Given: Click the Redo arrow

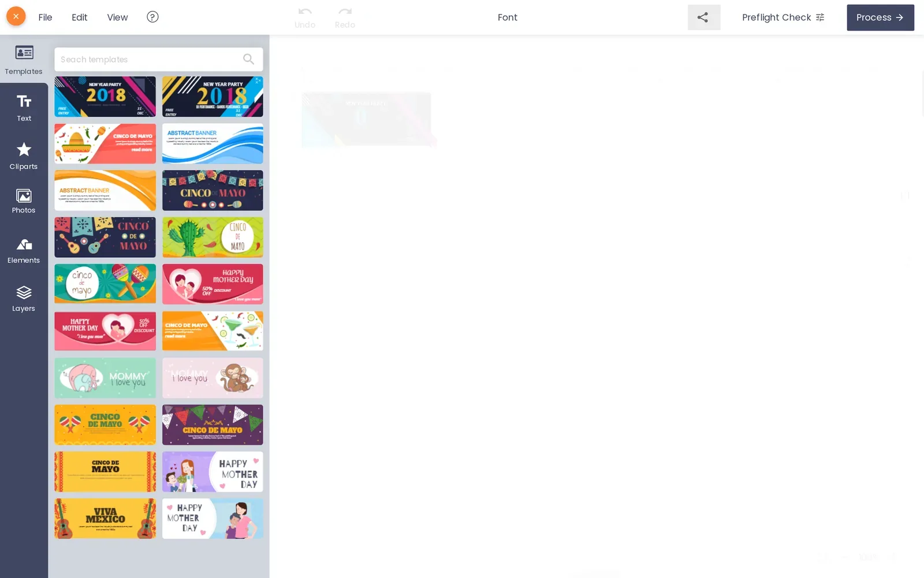Looking at the screenshot, I should [x=345, y=17].
